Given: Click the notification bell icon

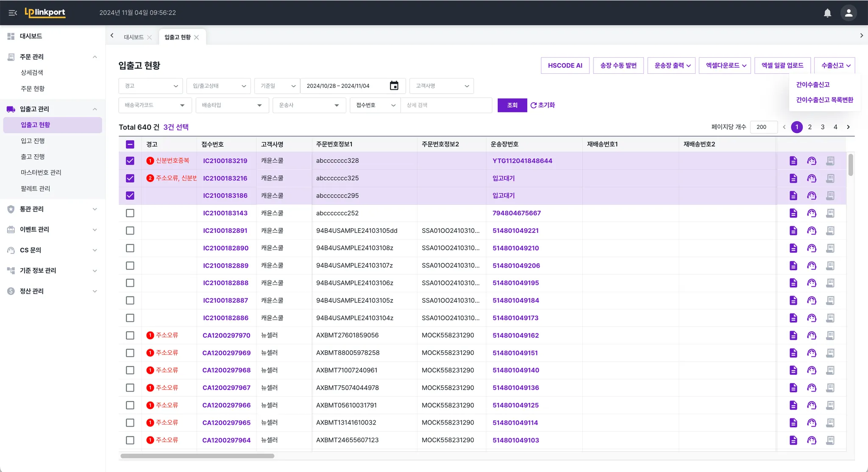Looking at the screenshot, I should (827, 13).
